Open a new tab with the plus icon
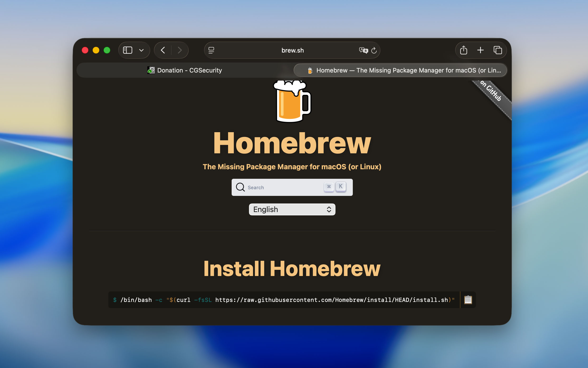The height and width of the screenshot is (368, 588). 480,50
